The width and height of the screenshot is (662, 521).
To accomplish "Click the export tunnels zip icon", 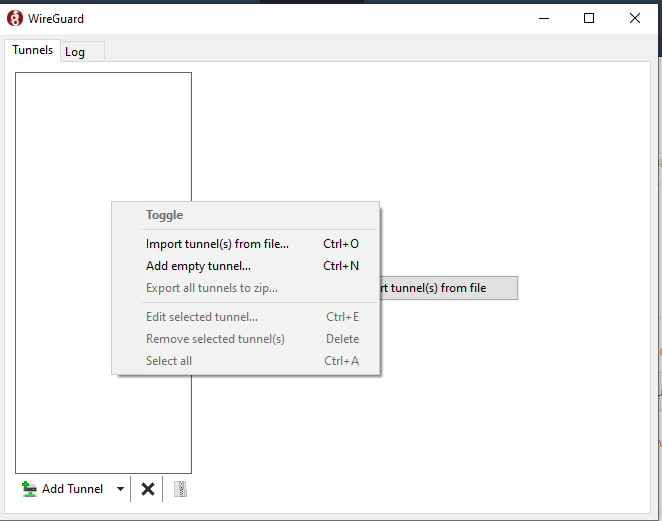I will (x=180, y=489).
